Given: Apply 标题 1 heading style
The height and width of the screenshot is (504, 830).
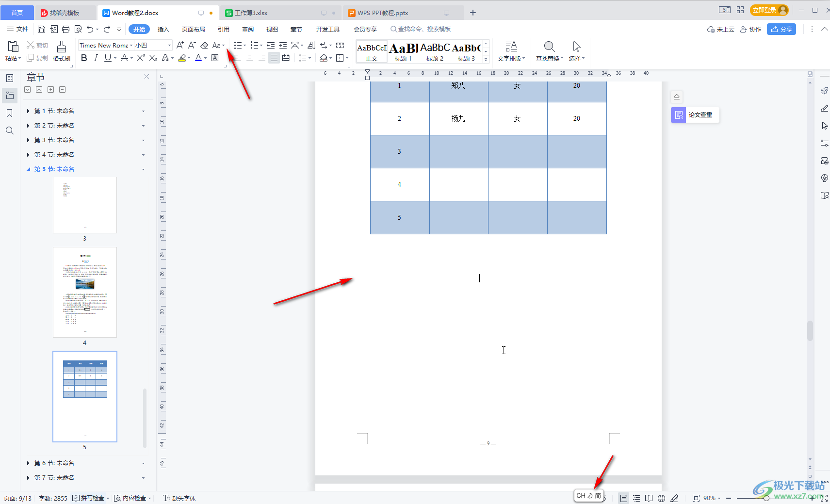Looking at the screenshot, I should (403, 51).
